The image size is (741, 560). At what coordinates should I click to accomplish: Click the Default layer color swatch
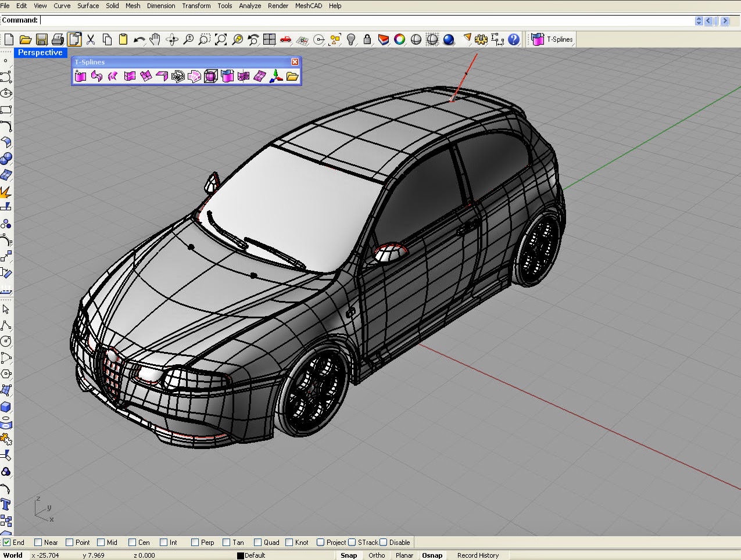(240, 555)
